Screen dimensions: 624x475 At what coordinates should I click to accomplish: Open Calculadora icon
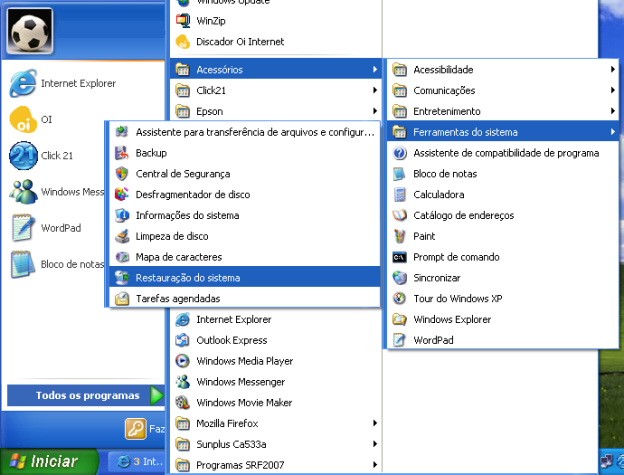400,195
